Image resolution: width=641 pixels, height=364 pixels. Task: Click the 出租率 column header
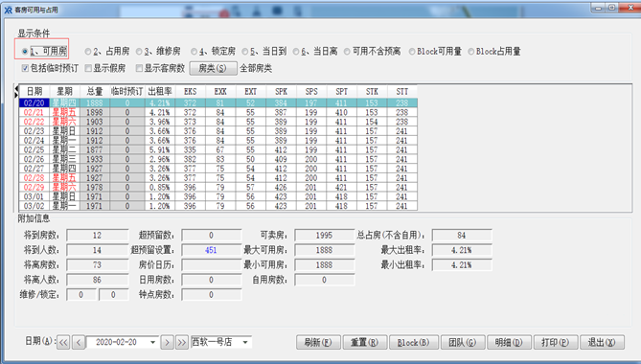click(x=160, y=92)
